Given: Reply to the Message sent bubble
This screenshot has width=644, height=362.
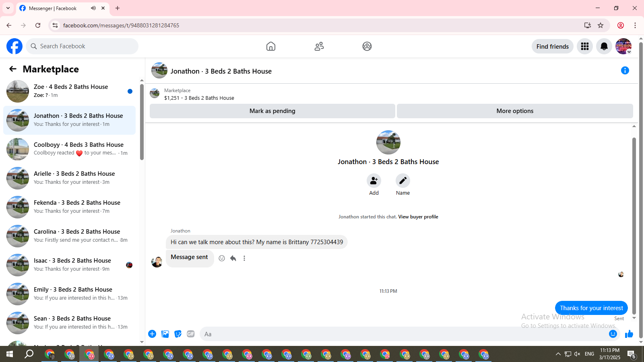Looking at the screenshot, I should tap(233, 258).
